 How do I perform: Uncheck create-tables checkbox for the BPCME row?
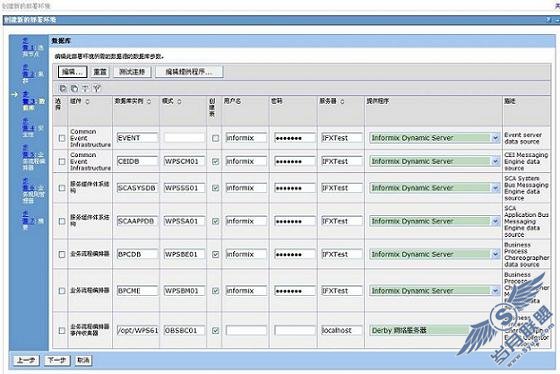click(215, 291)
